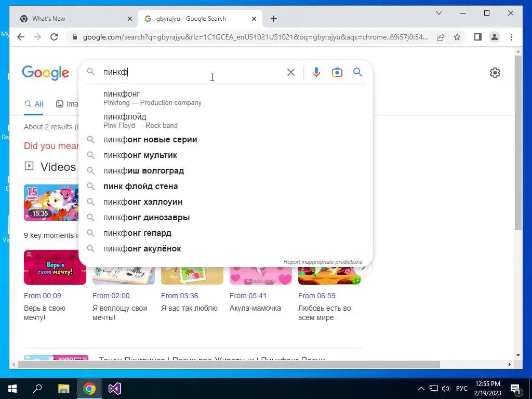The height and width of the screenshot is (399, 532).
Task: Jump to key moment From 02:00
Action: click(111, 296)
